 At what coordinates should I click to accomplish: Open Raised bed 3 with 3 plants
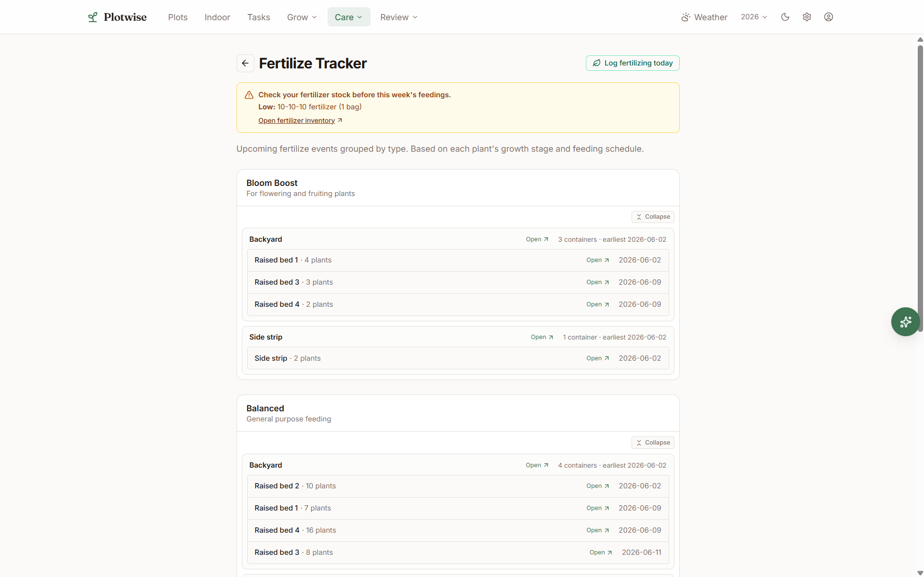pos(598,282)
